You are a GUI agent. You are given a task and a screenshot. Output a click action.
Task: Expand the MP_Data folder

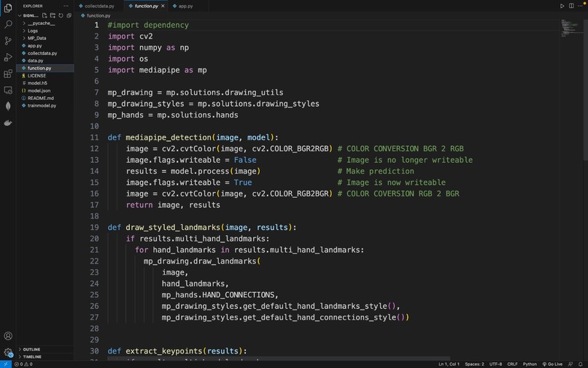click(36, 38)
